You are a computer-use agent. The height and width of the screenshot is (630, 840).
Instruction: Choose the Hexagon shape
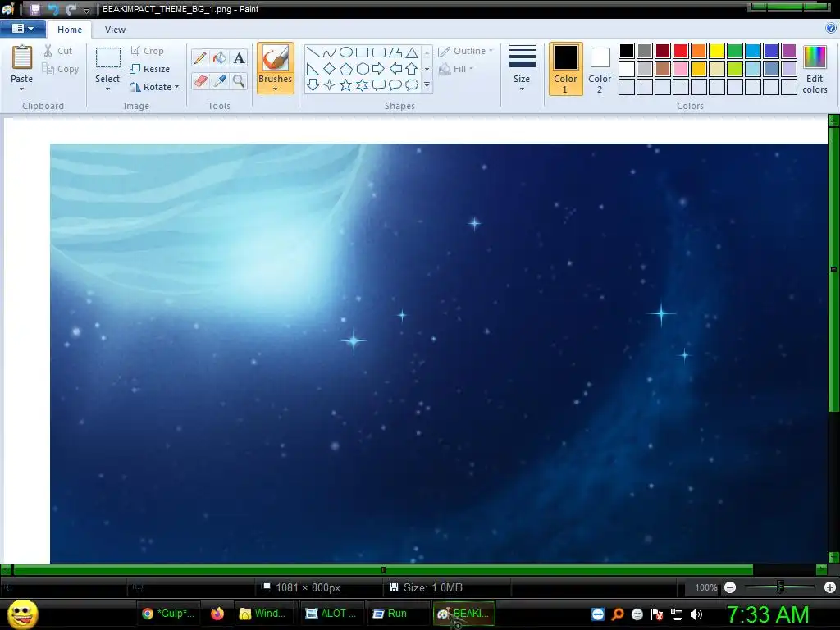tap(363, 69)
